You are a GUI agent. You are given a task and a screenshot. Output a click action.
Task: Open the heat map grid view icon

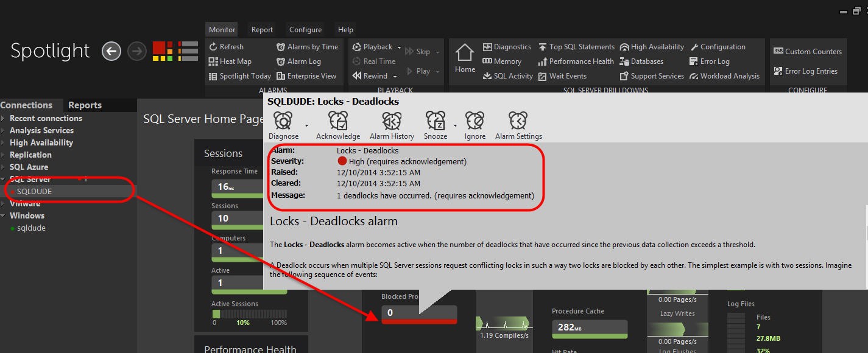[x=163, y=51]
